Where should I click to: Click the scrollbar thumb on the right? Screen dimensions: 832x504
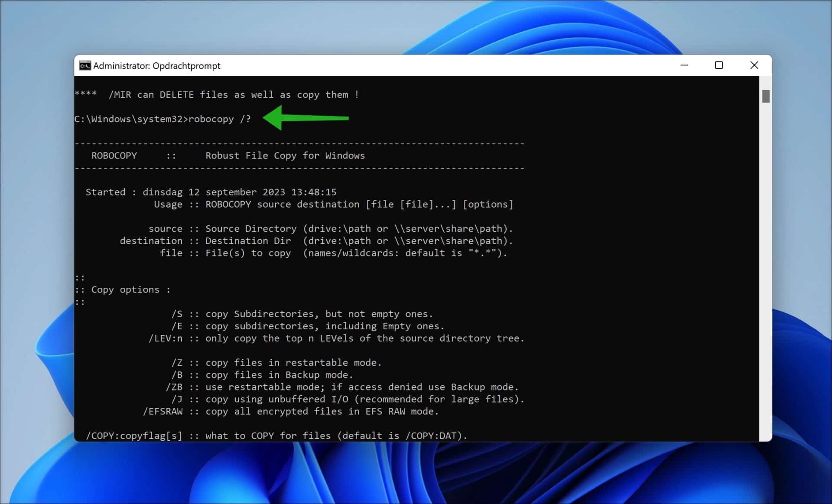click(x=765, y=96)
